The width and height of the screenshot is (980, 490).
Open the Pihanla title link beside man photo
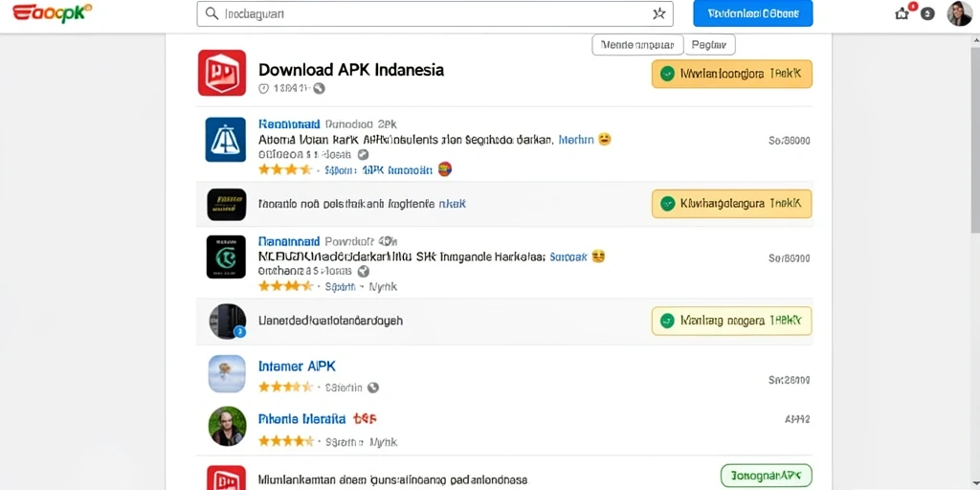click(x=301, y=419)
